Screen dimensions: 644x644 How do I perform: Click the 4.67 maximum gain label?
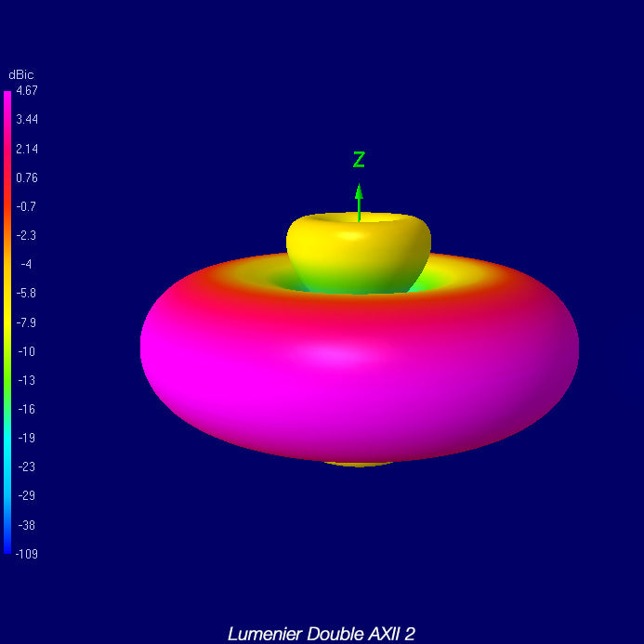pyautogui.click(x=26, y=90)
